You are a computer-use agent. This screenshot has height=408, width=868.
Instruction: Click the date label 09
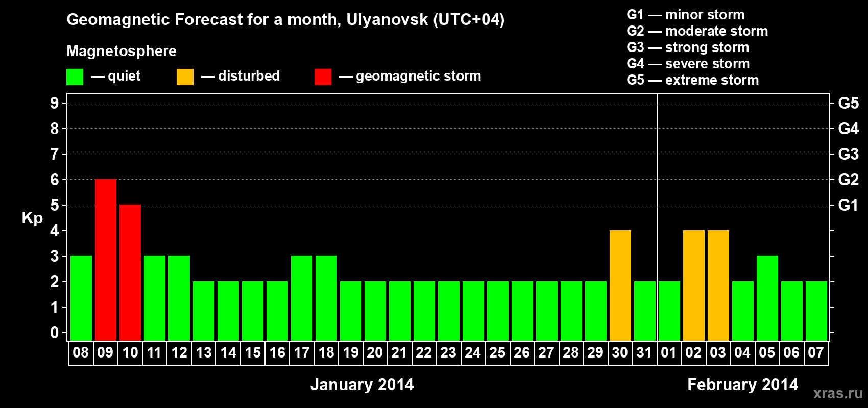pos(105,352)
